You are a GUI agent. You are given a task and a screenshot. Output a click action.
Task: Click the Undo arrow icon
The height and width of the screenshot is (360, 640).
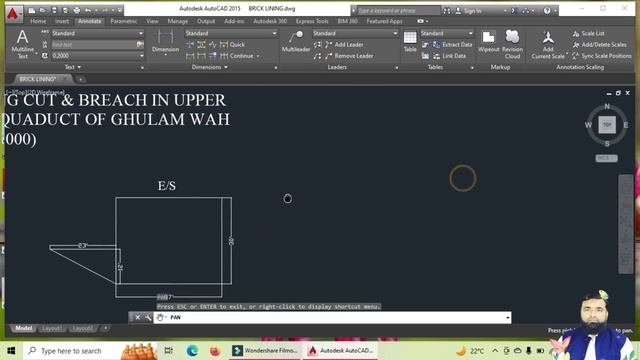point(88,10)
